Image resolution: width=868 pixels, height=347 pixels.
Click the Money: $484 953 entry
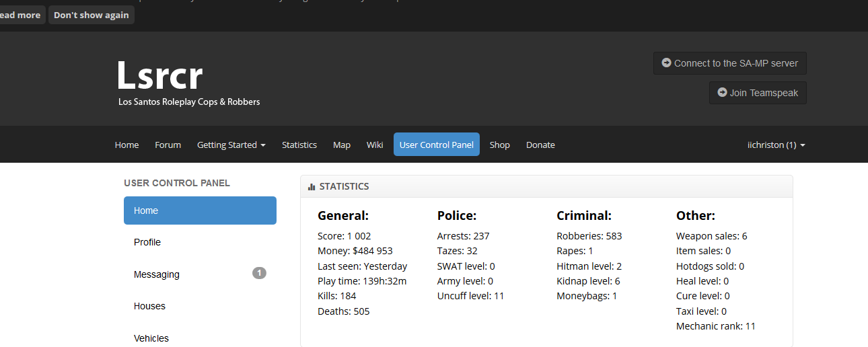click(x=355, y=251)
